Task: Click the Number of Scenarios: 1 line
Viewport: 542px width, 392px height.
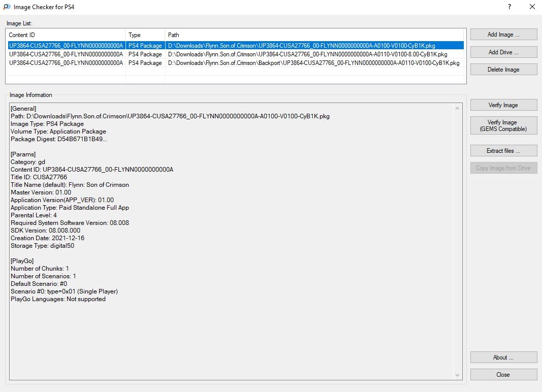Action: [43, 276]
